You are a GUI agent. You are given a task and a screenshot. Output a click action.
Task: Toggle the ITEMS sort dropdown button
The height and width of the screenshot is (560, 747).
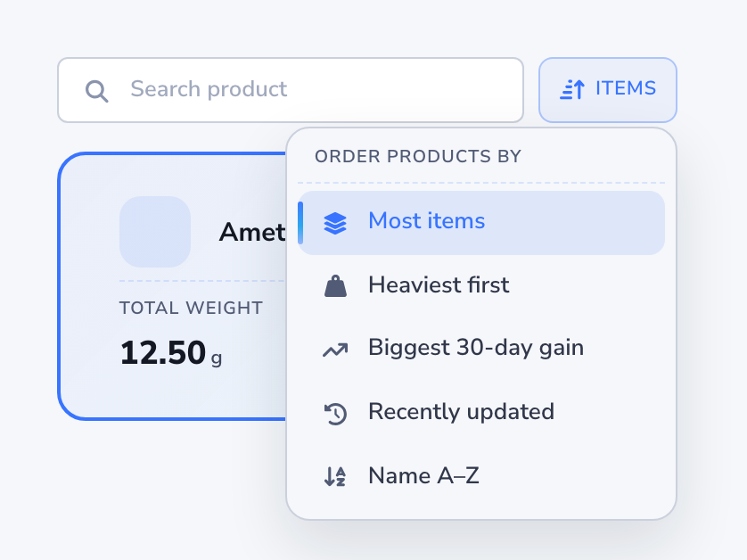pyautogui.click(x=608, y=90)
